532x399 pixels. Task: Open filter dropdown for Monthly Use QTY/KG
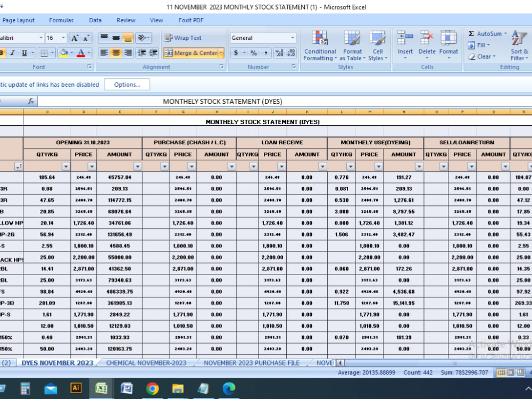pyautogui.click(x=351, y=166)
